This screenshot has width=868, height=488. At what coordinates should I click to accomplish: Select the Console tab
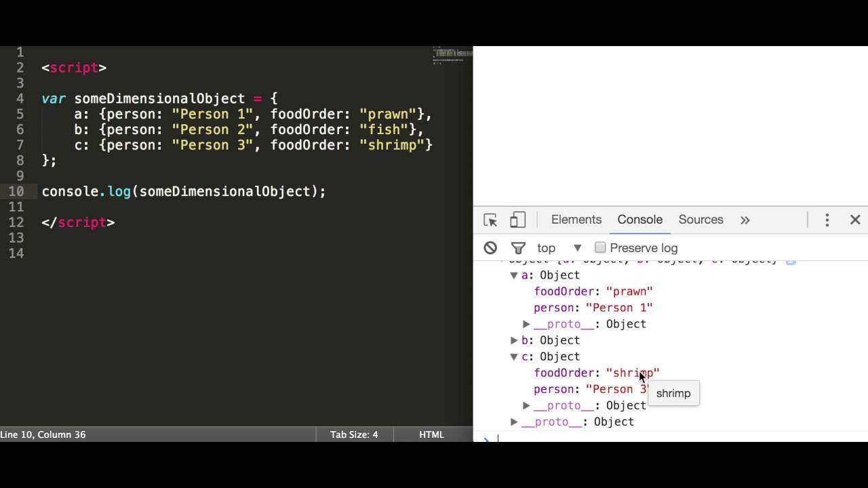pos(639,220)
